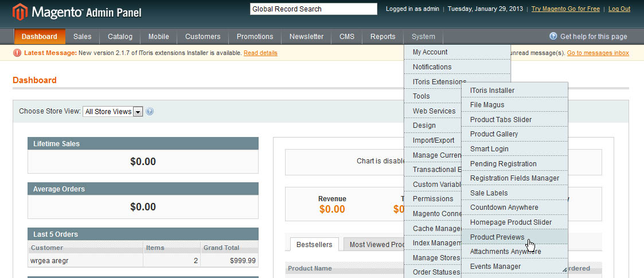
Task: Select My Account in System menu
Action: pyautogui.click(x=457, y=52)
